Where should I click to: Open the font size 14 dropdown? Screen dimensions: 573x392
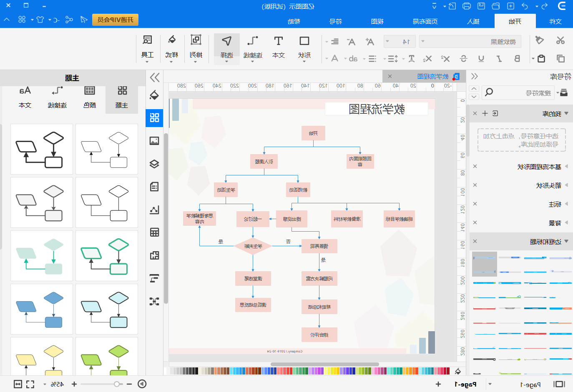click(x=400, y=41)
